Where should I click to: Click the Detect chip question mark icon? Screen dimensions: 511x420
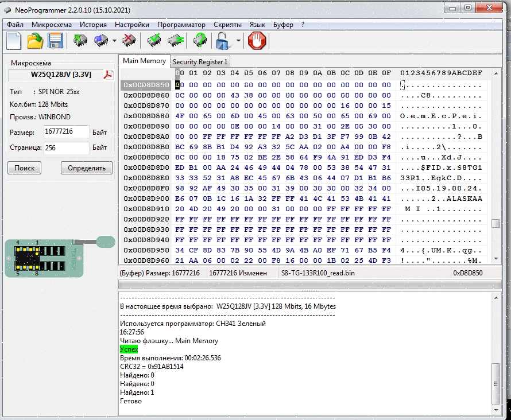coord(200,41)
